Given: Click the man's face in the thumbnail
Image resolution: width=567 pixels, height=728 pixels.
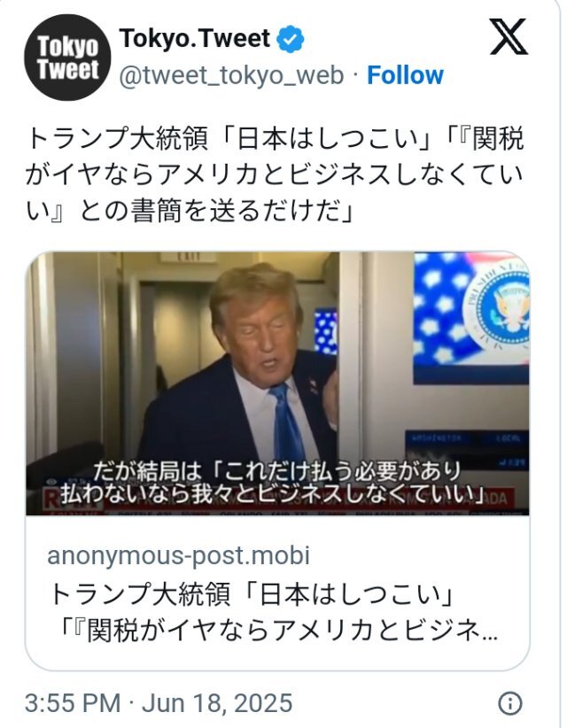Looking at the screenshot, I should pos(261,335).
